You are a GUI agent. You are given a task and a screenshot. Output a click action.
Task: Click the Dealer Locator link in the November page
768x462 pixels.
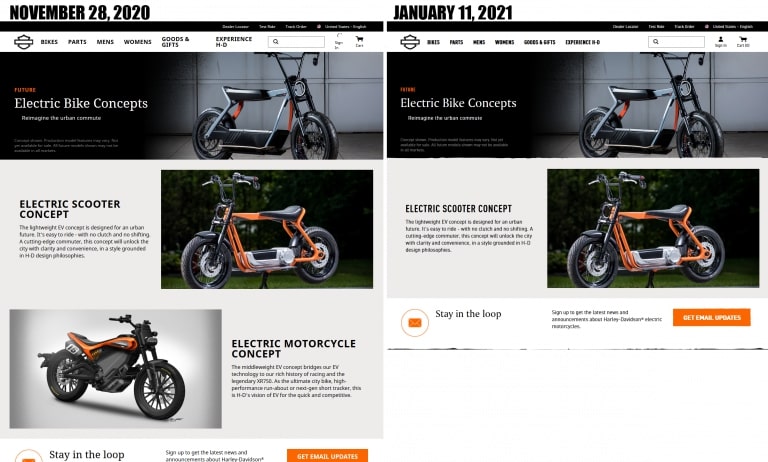[236, 26]
